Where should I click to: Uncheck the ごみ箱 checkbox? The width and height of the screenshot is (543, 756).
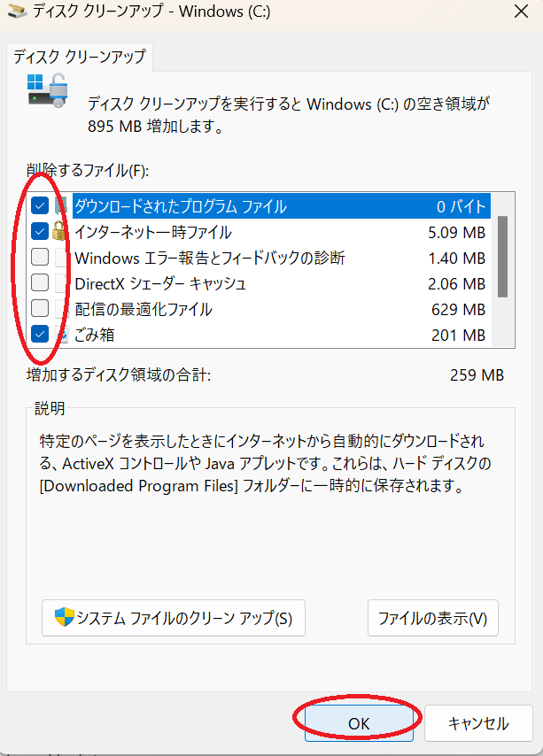40,334
